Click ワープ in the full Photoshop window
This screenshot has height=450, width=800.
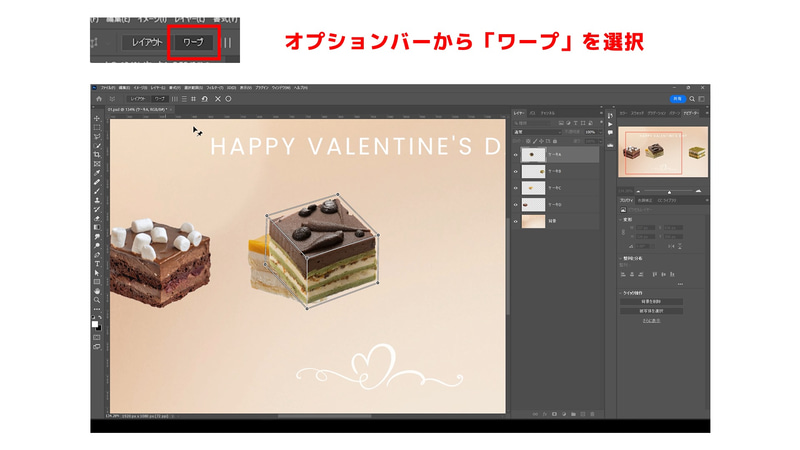pyautogui.click(x=160, y=99)
